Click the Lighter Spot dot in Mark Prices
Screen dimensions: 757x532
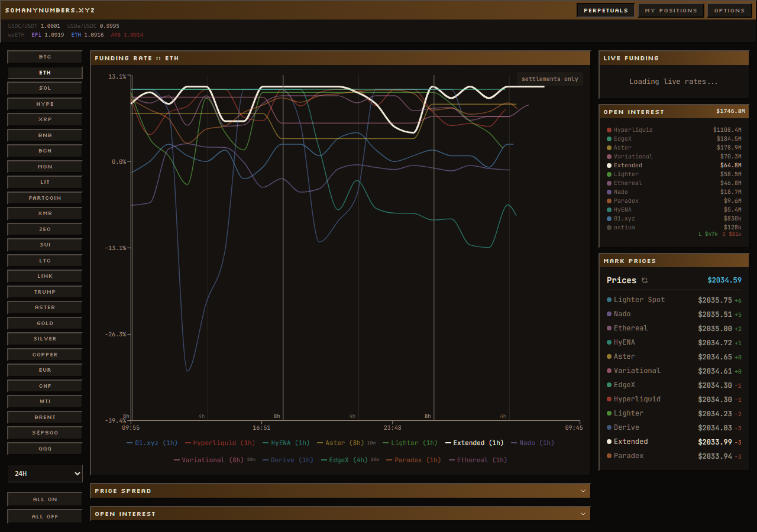(609, 300)
